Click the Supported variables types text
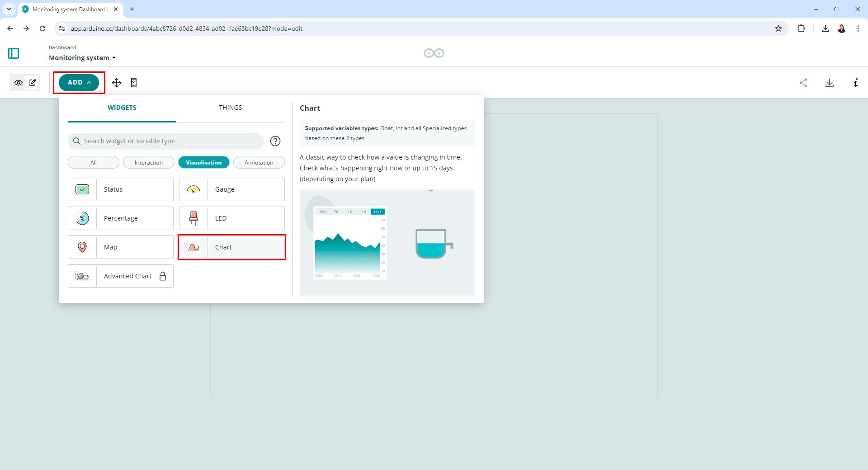 [386, 133]
